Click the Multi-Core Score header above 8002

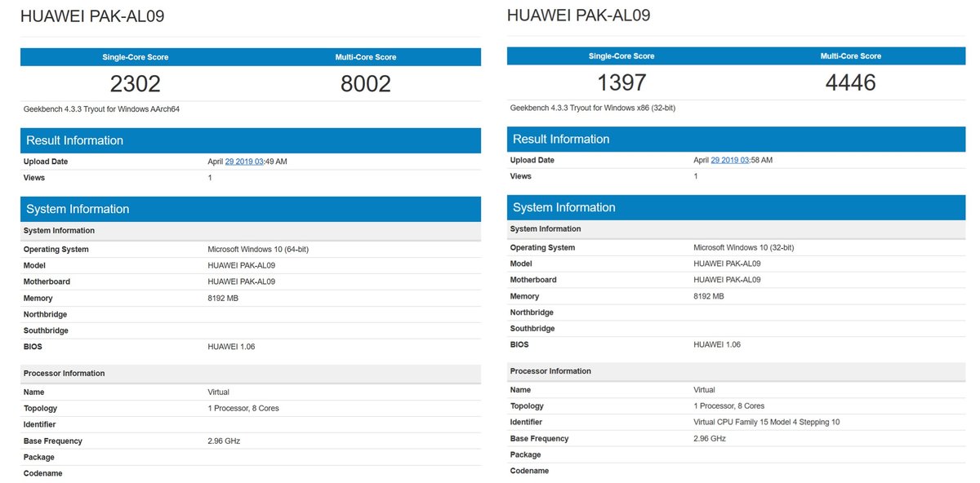pyautogui.click(x=365, y=57)
